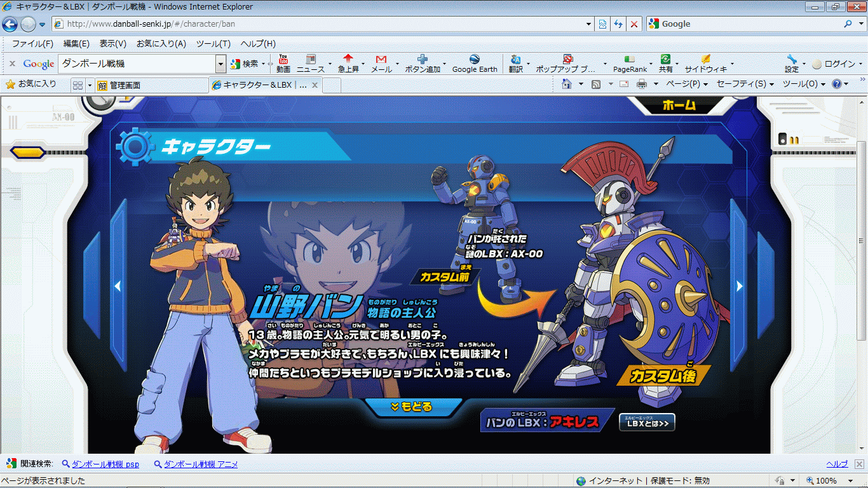Open the ページ(P) dropdown menu

click(687, 84)
